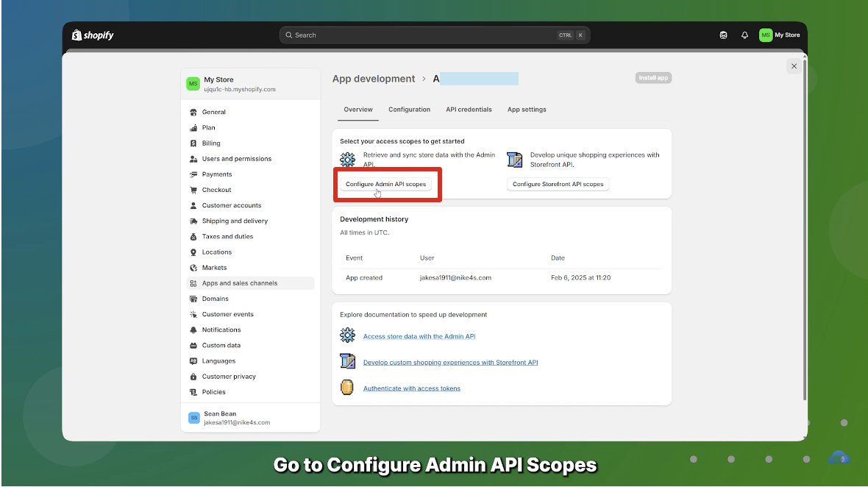Open the notifications bell icon

pyautogui.click(x=744, y=35)
